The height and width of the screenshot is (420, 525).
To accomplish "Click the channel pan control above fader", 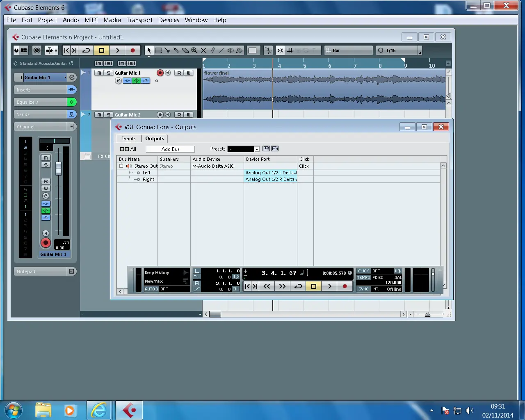I will pyautogui.click(x=55, y=141).
